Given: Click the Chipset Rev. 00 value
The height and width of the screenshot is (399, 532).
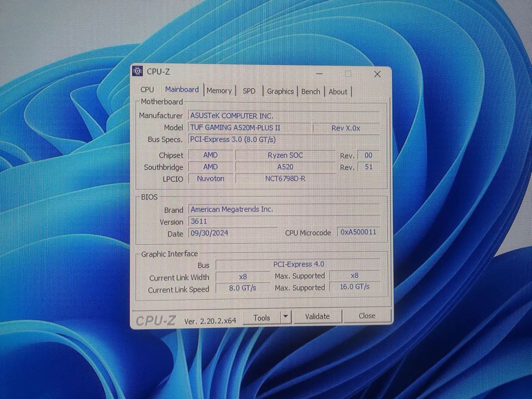Looking at the screenshot, I should coord(368,155).
